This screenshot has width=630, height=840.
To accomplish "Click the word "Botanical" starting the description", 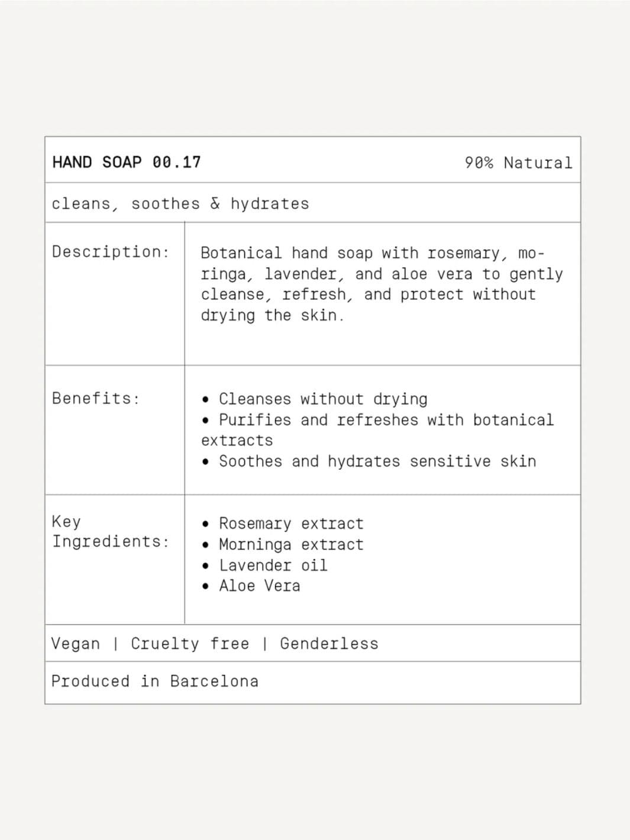I will (241, 253).
